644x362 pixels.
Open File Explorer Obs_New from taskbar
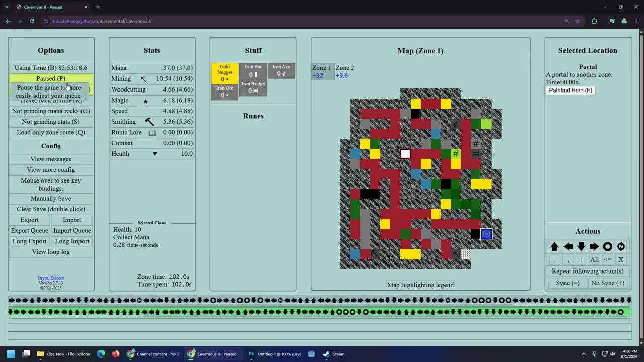(x=63, y=354)
